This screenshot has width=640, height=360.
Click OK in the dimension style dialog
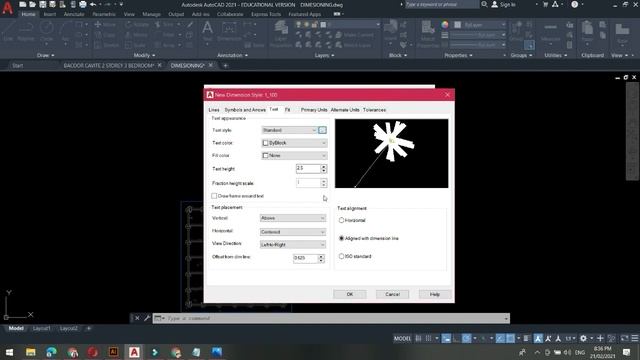point(350,294)
